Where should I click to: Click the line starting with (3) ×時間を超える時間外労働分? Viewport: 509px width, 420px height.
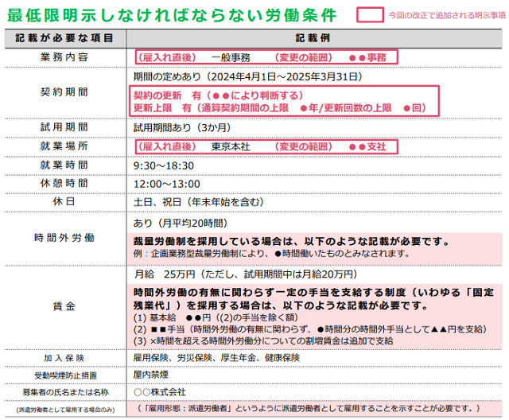pyautogui.click(x=263, y=341)
